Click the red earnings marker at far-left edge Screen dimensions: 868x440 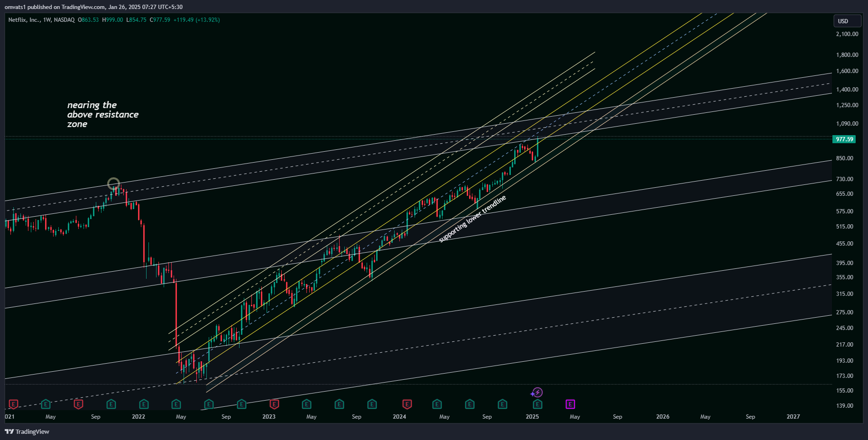pyautogui.click(x=13, y=404)
